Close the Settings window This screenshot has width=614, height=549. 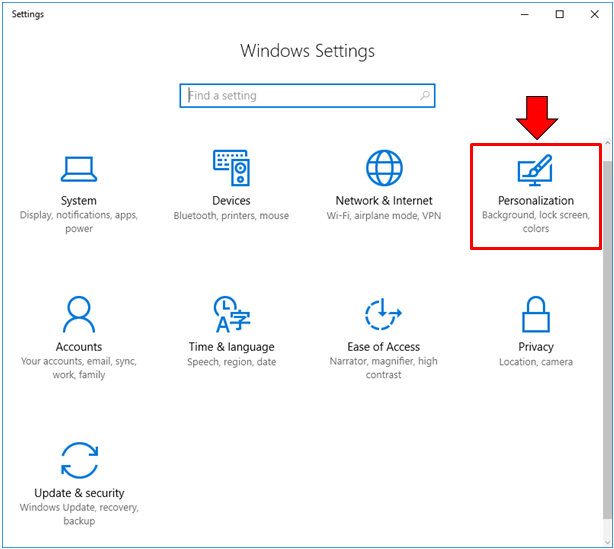[596, 14]
